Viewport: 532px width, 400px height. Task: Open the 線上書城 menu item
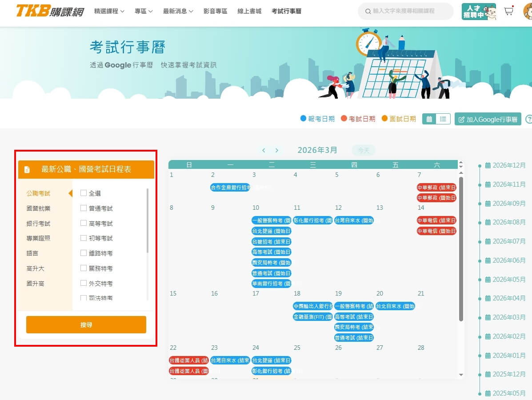[x=249, y=11]
